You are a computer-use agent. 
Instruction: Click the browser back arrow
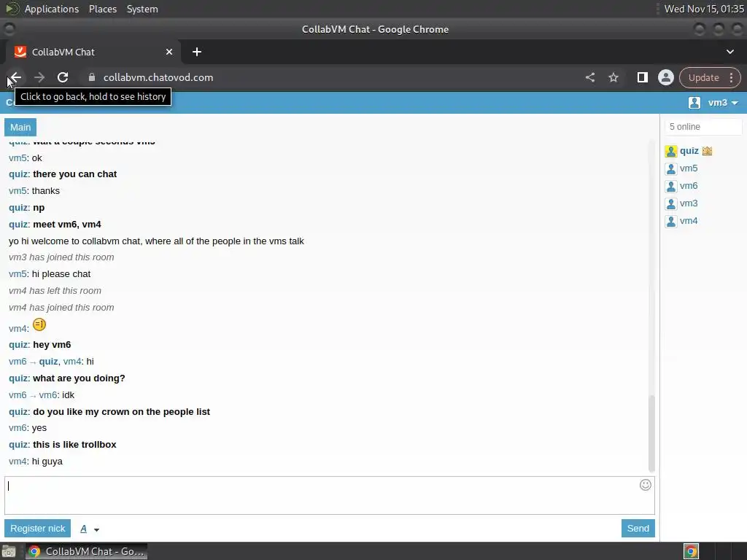[15, 77]
